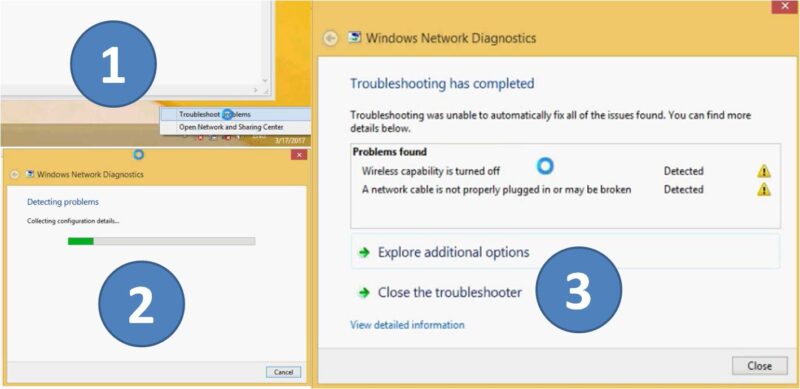
Task: Click the Detected status for wireless capability
Action: (683, 171)
